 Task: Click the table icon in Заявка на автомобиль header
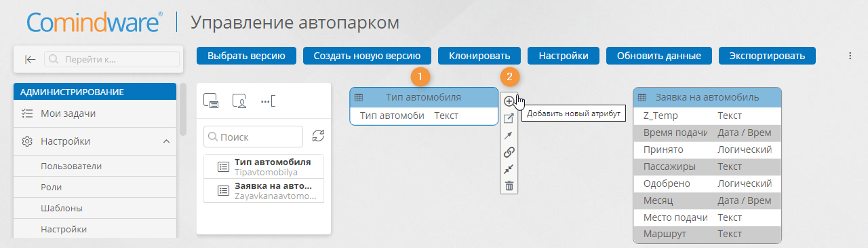pyautogui.click(x=642, y=97)
